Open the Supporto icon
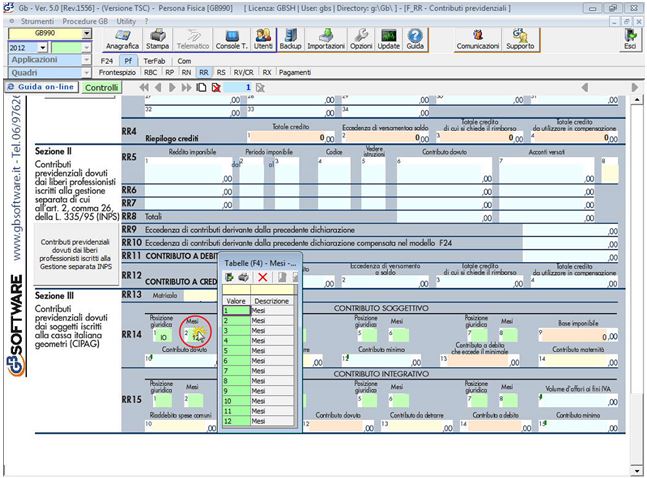This screenshot has height=478, width=647. click(x=520, y=40)
